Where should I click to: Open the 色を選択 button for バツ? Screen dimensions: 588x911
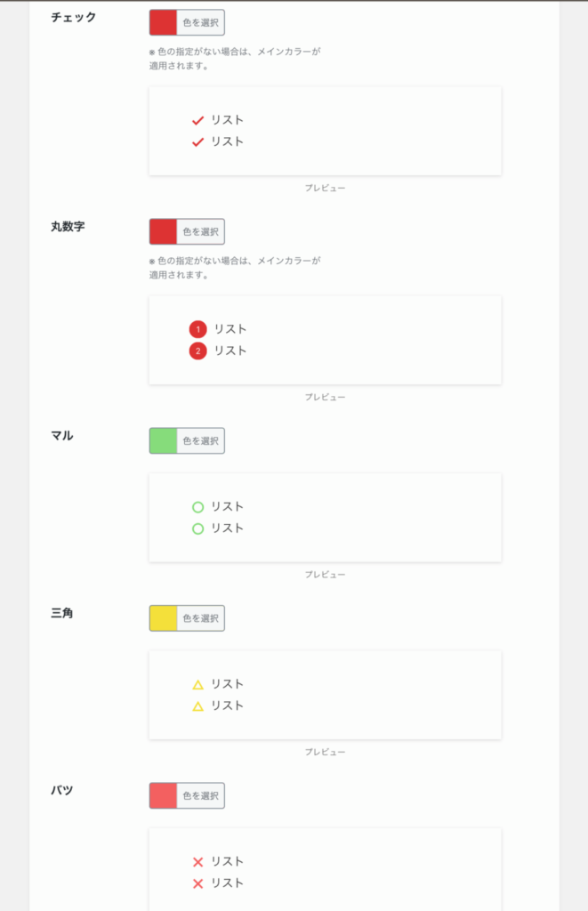(200, 796)
